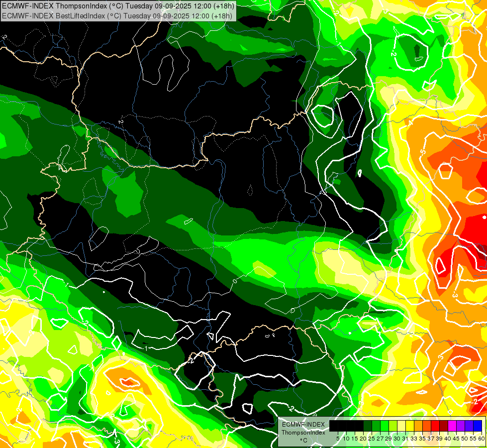The height and width of the screenshot is (448, 487).
Task: Click the '0' contour label on the map
Action: point(235,281)
